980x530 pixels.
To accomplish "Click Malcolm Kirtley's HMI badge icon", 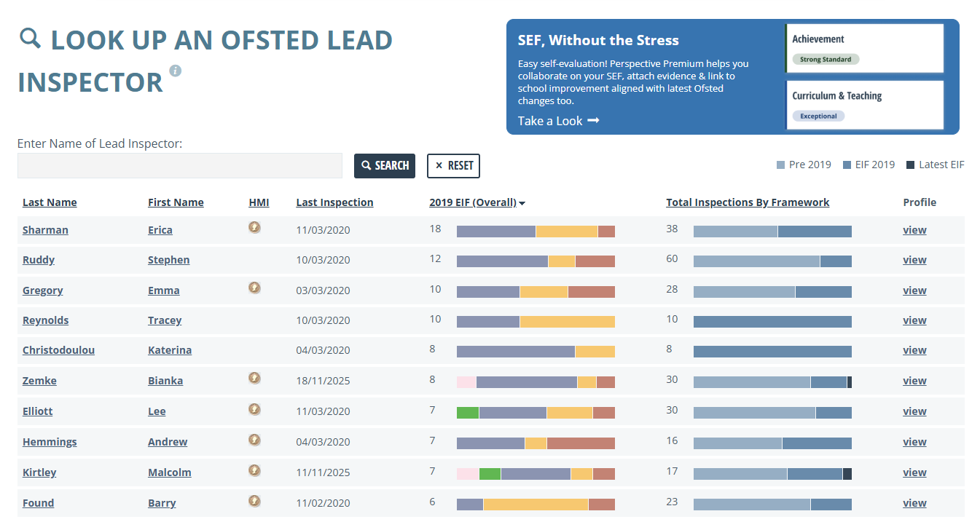I will point(254,470).
